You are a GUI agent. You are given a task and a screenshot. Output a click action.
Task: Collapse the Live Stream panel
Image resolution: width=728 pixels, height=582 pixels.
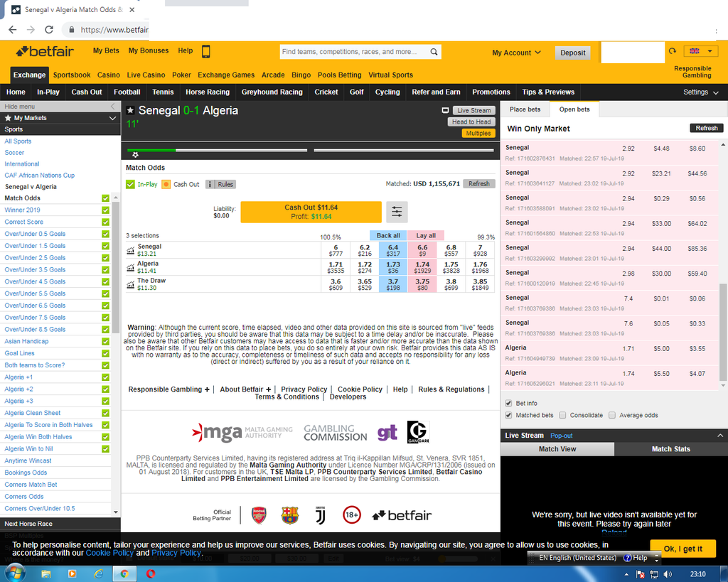[720, 436]
